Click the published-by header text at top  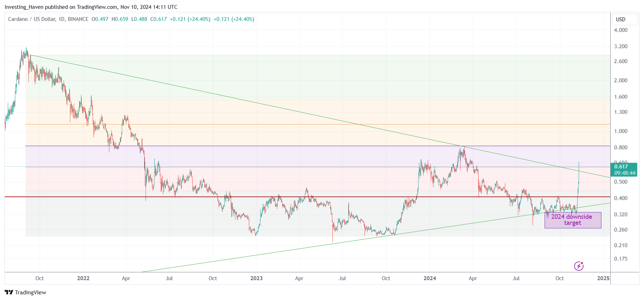click(x=91, y=7)
